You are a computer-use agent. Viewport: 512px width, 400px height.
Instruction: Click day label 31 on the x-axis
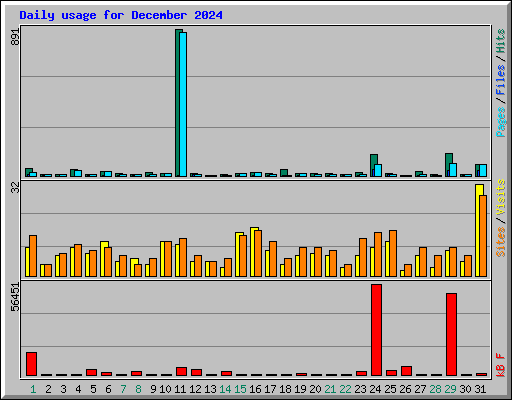point(480,389)
